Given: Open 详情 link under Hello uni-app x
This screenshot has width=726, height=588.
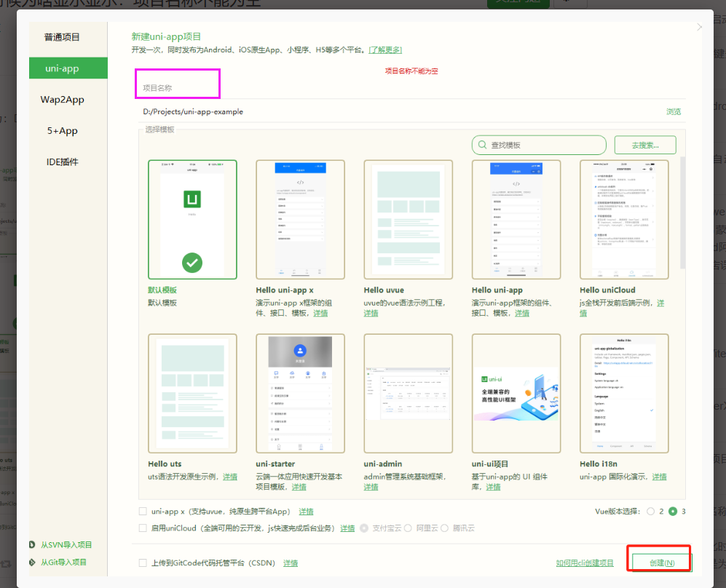Looking at the screenshot, I should pos(320,313).
